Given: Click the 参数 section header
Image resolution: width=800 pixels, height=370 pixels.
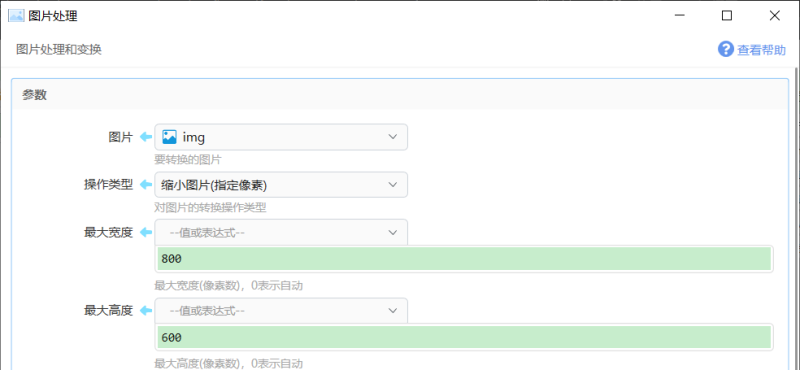Looking at the screenshot, I should (x=400, y=94).
